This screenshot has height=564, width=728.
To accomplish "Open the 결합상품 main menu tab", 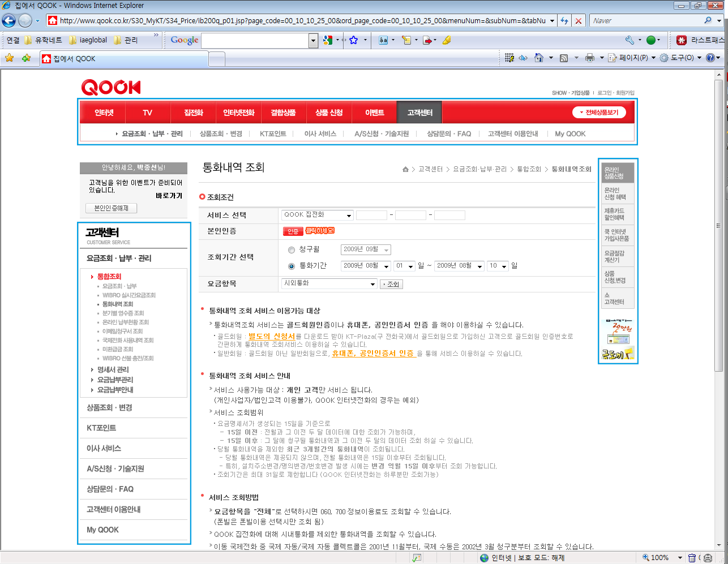I will 284,113.
